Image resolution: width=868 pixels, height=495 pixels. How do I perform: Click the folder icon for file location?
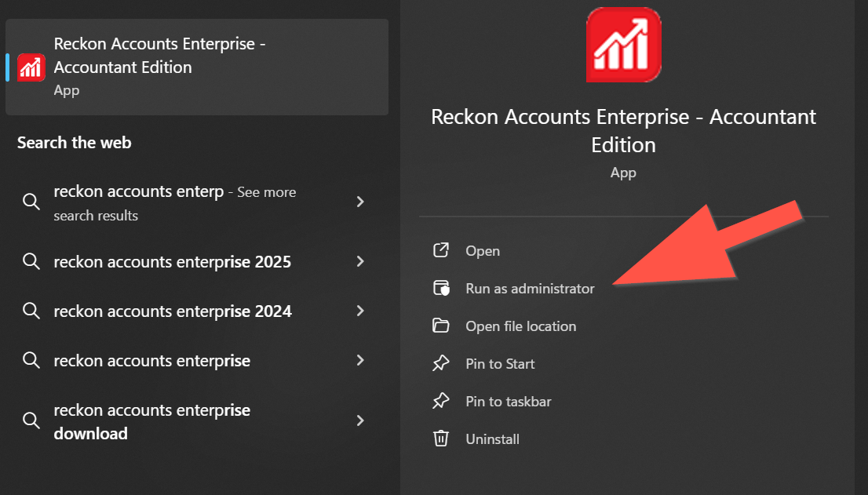click(x=440, y=326)
